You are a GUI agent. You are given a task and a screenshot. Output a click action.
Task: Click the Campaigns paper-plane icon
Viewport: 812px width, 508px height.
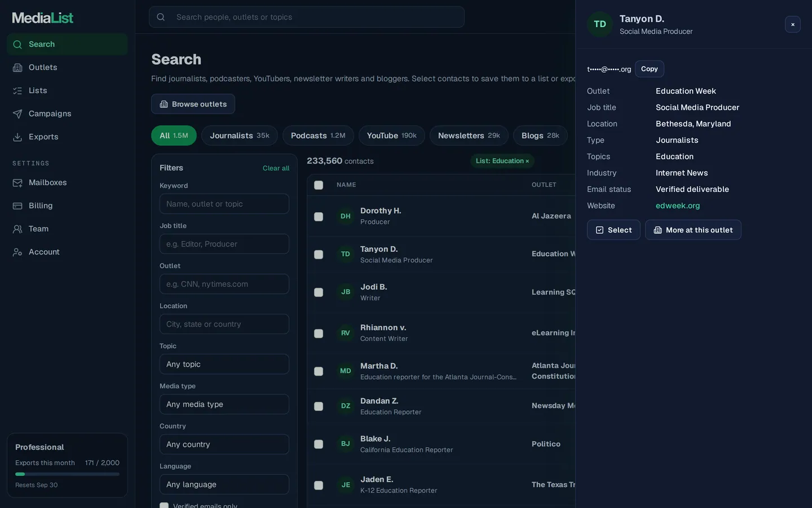tap(17, 114)
